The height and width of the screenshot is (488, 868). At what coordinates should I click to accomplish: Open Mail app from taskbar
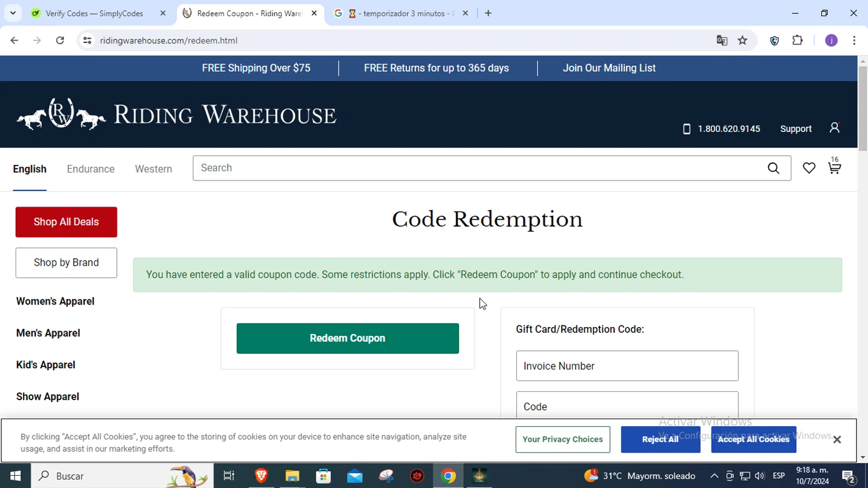(x=355, y=476)
